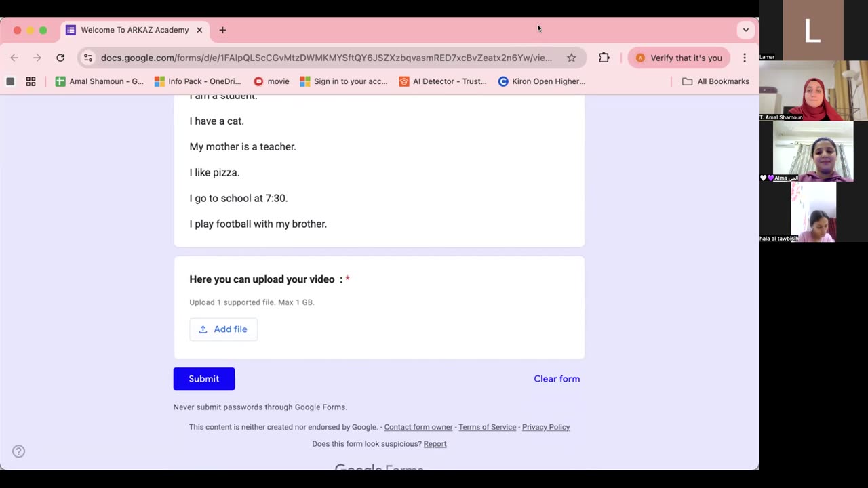Click the sentence 'My mother is a teacher.'
The width and height of the screenshot is (868, 488).
tap(243, 147)
